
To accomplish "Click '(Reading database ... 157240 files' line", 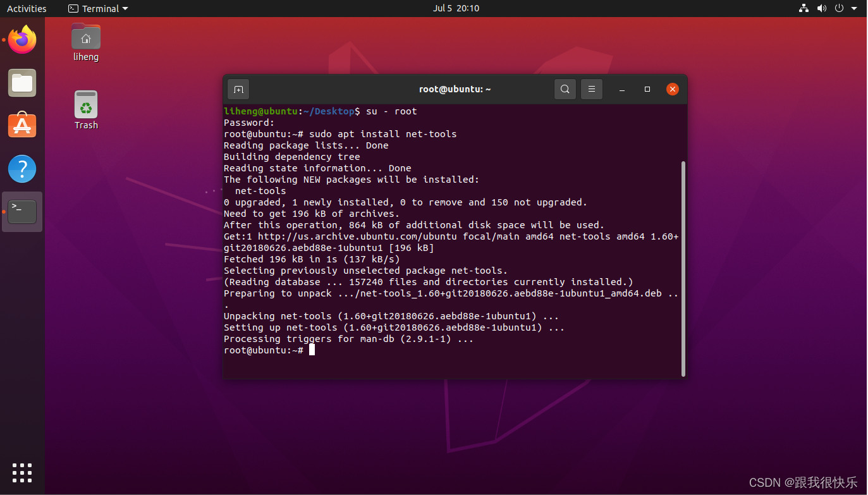I will pyautogui.click(x=429, y=282).
